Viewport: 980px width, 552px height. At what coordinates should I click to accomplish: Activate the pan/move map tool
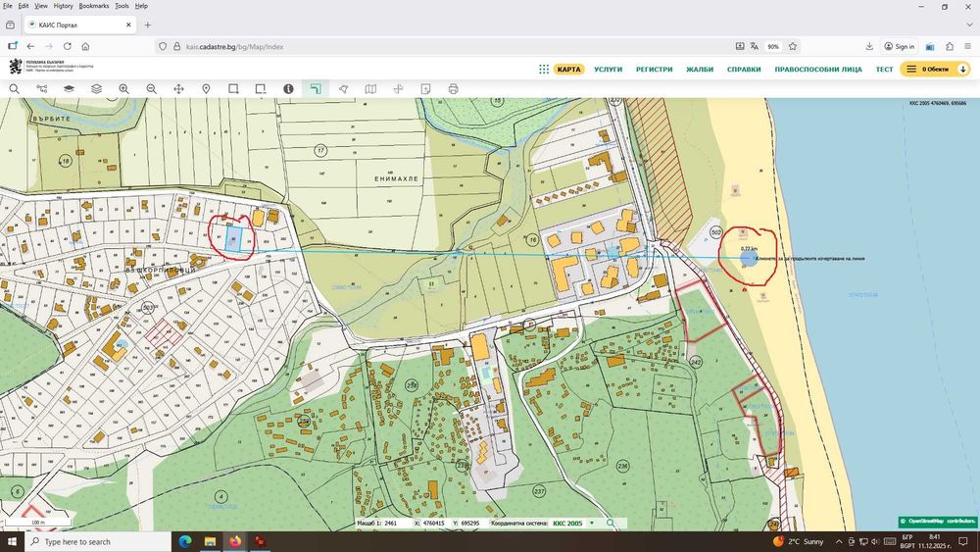(x=178, y=89)
